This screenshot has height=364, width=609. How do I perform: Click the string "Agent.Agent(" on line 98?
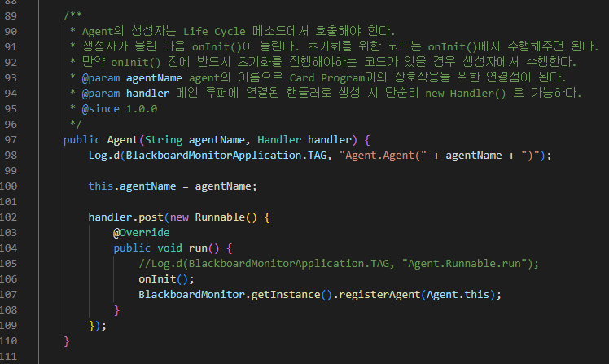383,156
